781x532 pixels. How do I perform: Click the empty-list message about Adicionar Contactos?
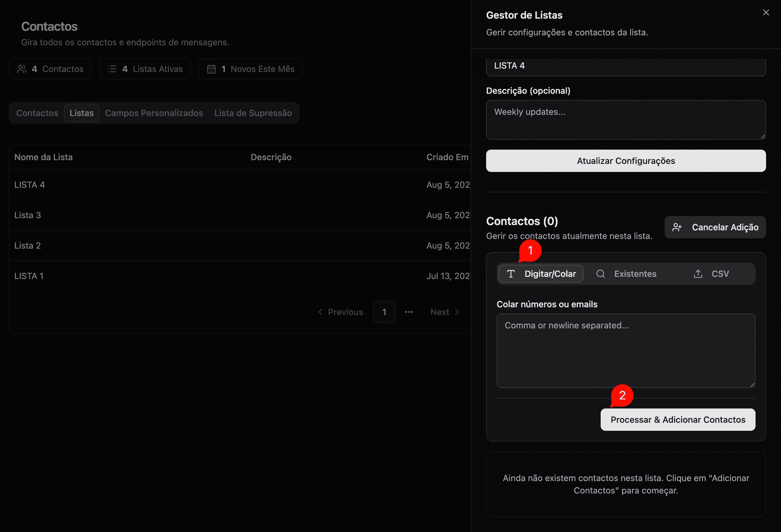pos(626,484)
